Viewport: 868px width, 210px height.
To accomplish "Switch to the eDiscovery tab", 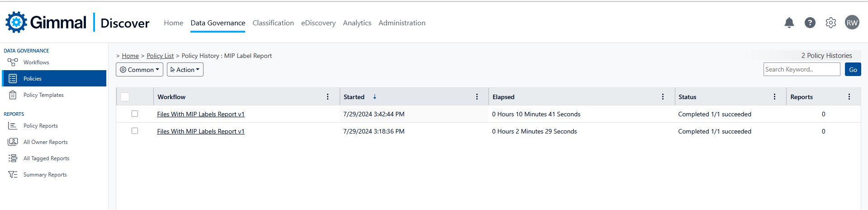I will point(318,23).
